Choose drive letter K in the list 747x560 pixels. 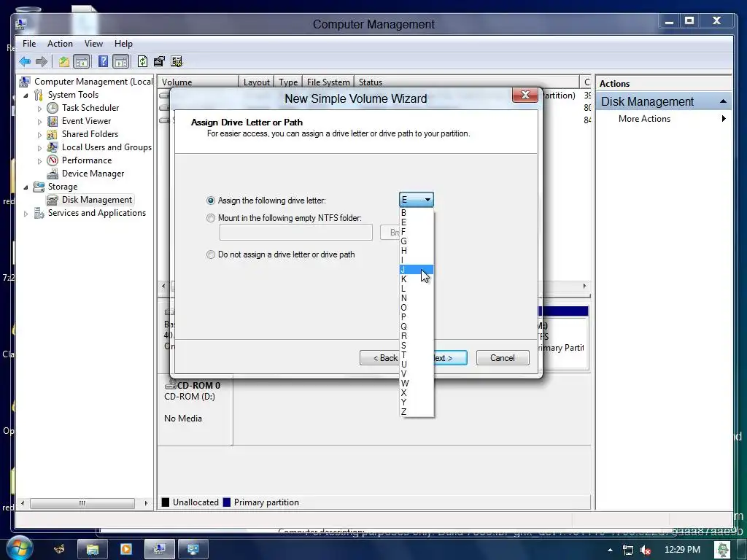417,279
